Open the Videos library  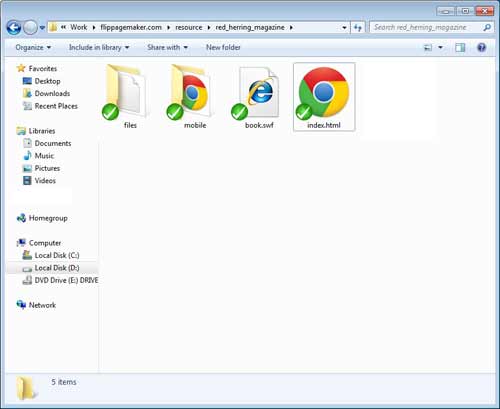pyautogui.click(x=45, y=181)
